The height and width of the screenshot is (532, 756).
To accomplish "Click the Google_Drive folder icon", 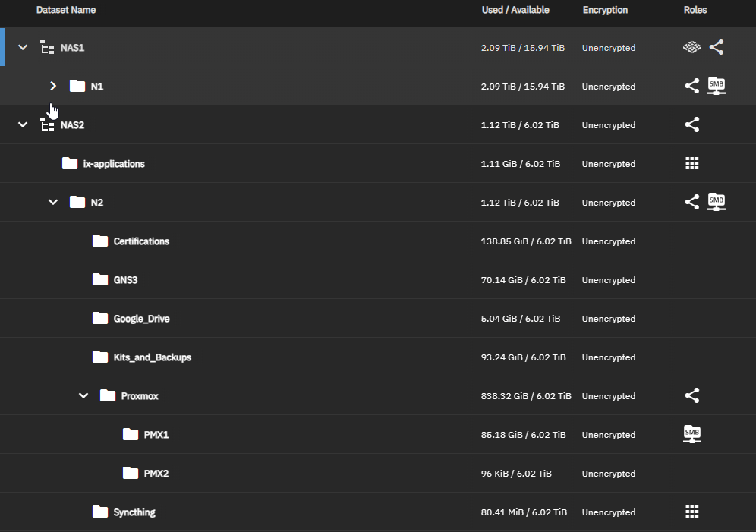I will [100, 318].
